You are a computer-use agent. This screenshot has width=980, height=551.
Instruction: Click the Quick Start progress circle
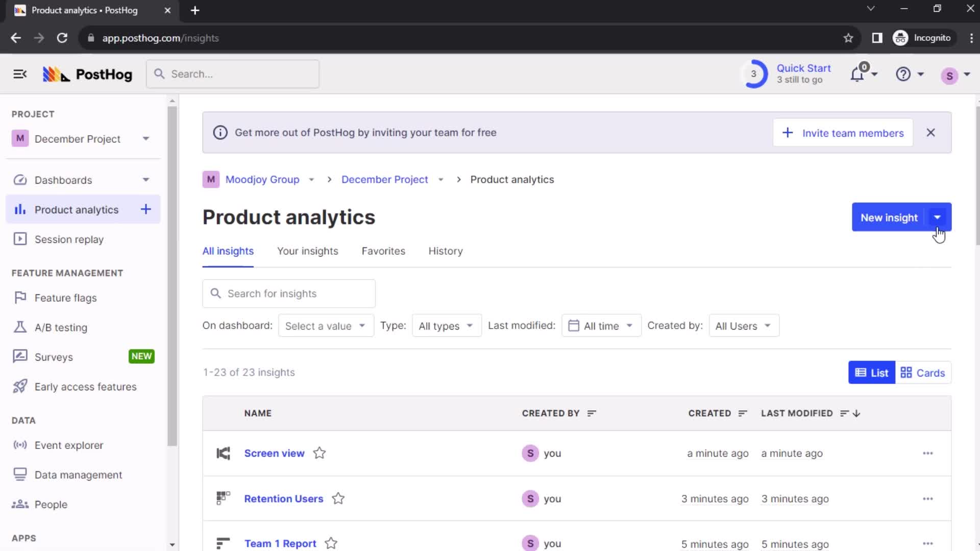pyautogui.click(x=754, y=74)
